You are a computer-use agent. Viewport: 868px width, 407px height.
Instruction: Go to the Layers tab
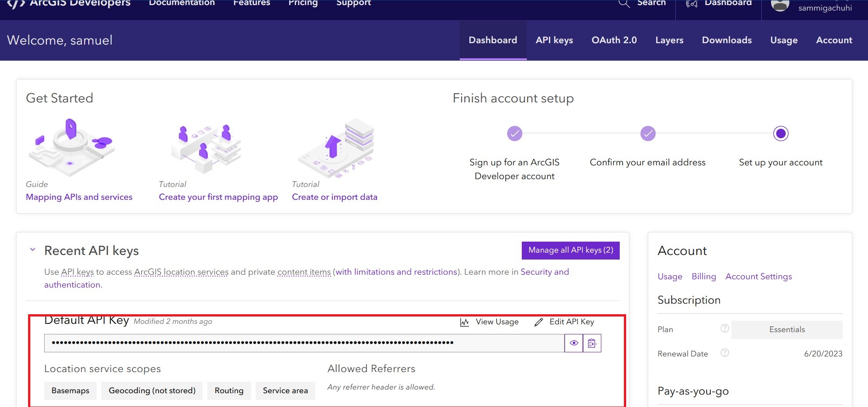click(669, 40)
